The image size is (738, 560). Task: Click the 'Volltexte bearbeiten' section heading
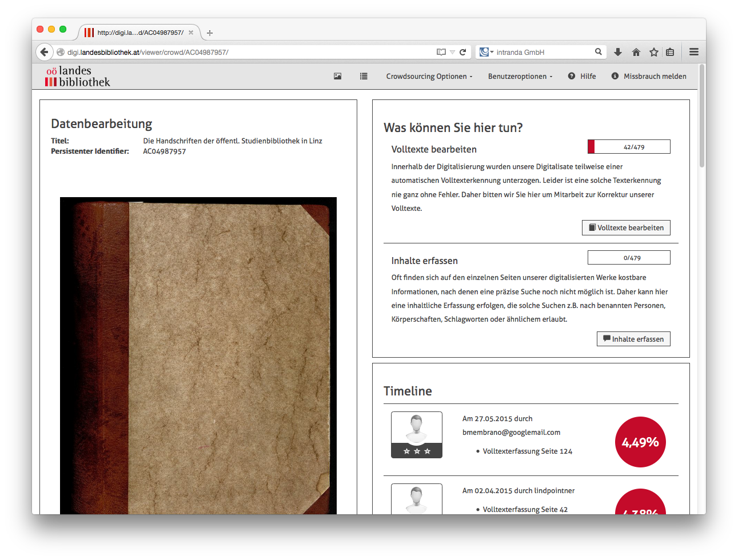[x=434, y=149]
